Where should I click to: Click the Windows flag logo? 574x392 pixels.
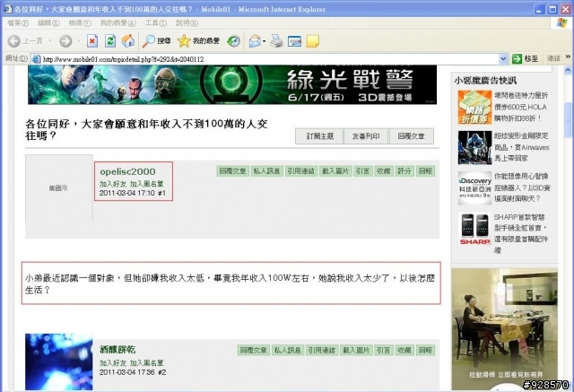click(x=561, y=23)
